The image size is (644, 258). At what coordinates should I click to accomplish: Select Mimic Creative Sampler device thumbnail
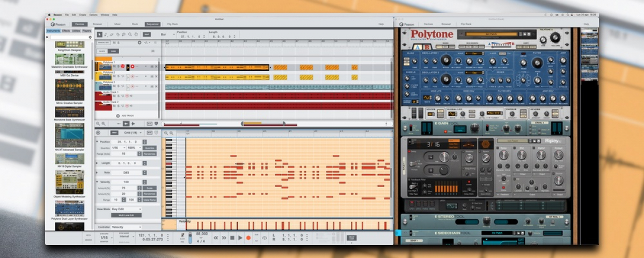click(x=69, y=90)
